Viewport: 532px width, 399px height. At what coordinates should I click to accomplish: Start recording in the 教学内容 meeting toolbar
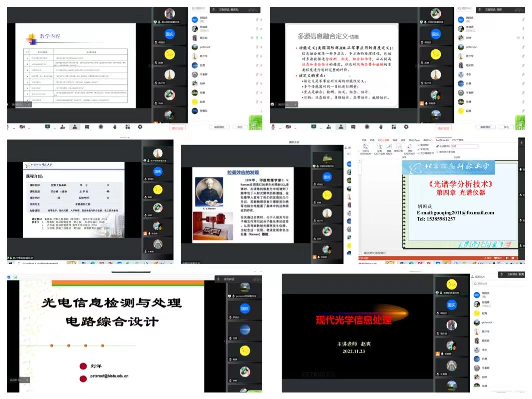pyautogui.click(x=101, y=127)
